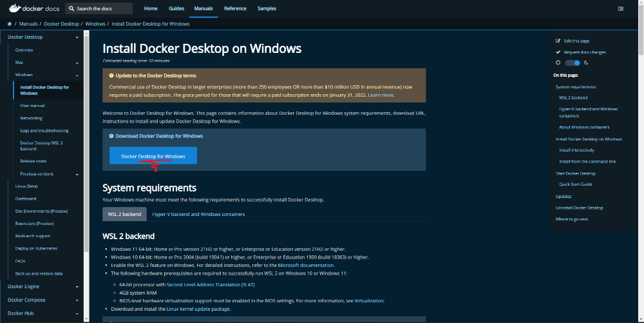The height and width of the screenshot is (323, 644).
Task: Click the sidebar vertical scrollbar
Action: tap(86, 144)
